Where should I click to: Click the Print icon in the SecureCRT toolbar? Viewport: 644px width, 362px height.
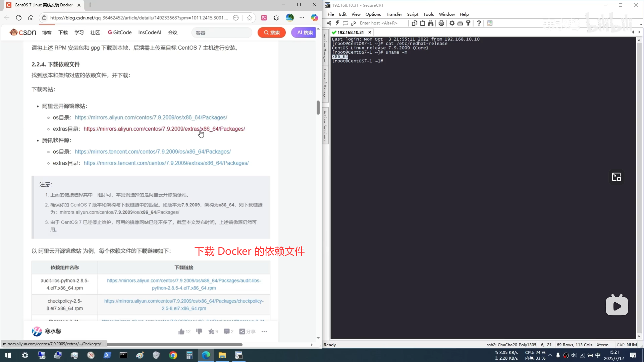pos(441,23)
